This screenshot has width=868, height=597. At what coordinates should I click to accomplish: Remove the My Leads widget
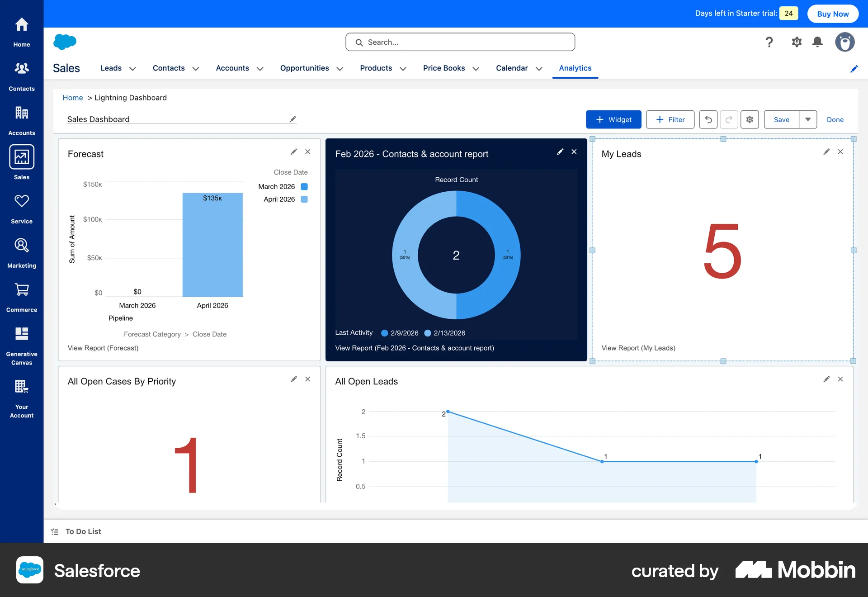(840, 152)
